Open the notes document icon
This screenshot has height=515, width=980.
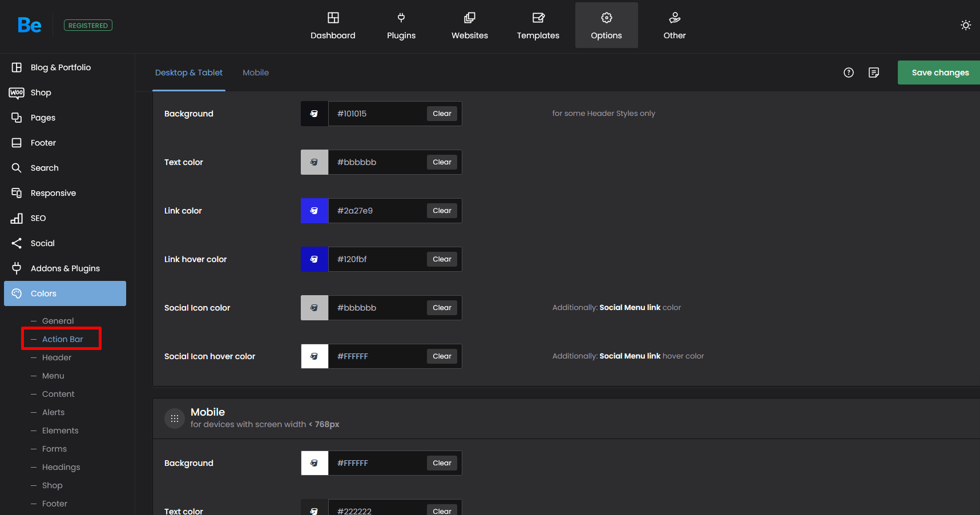(874, 73)
